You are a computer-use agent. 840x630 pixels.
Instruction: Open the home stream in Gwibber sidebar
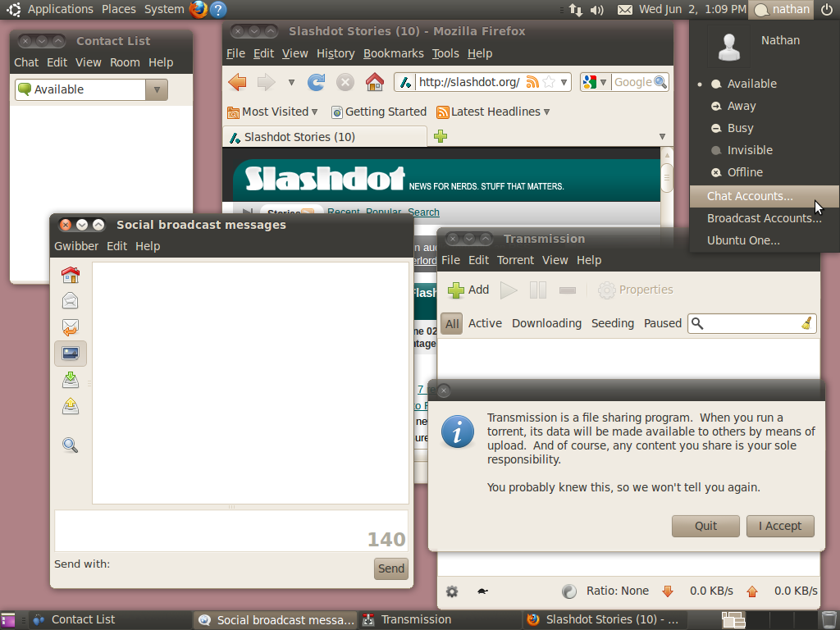tap(70, 274)
